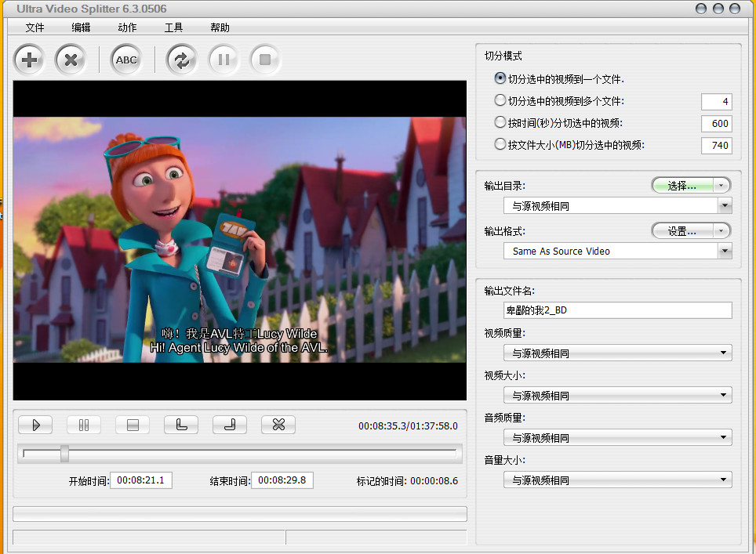Viewport: 756px width, 554px height.
Task: Click the 设置... output format button
Action: 690,231
